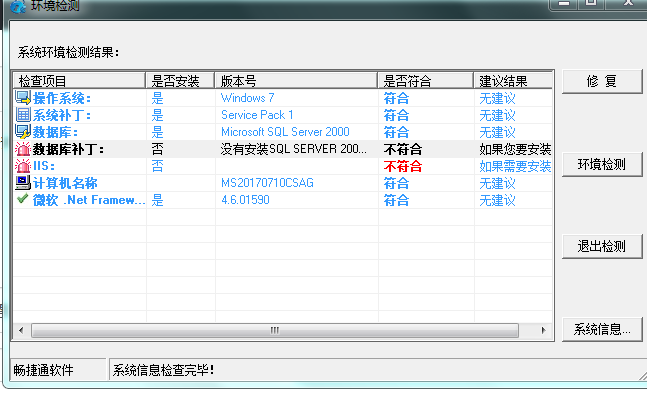Click the 系统补丁 row icon
This screenshot has height=397, width=647.
[23, 115]
